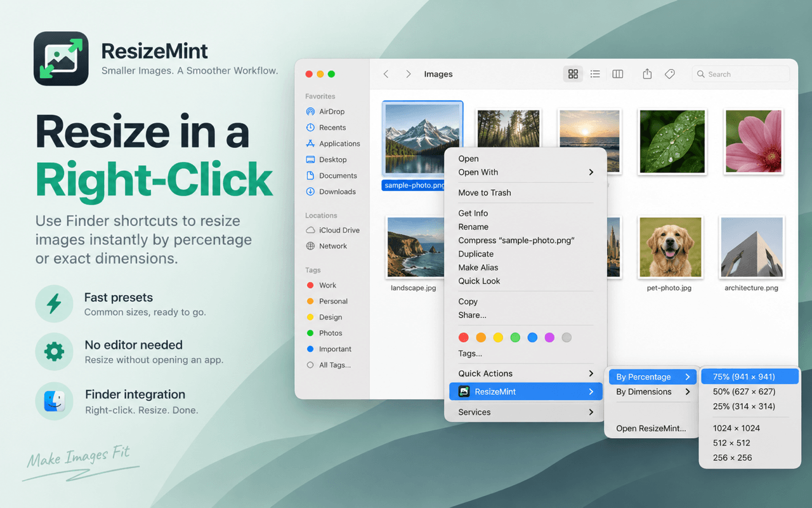Viewport: 812px width, 508px height.
Task: Switch Finder to list view
Action: [595, 74]
